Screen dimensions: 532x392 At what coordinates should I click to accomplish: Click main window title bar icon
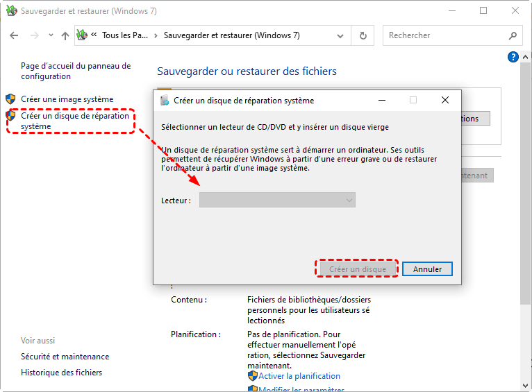point(11,10)
